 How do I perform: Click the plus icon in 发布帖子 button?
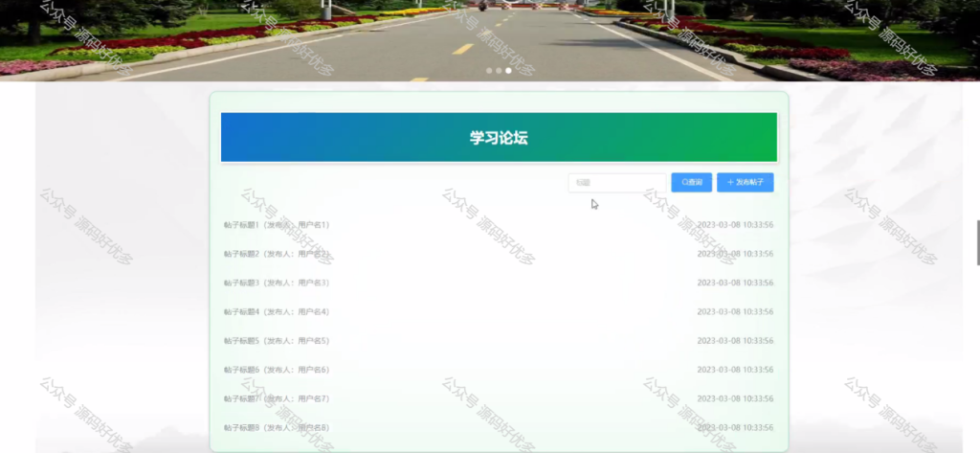730,182
